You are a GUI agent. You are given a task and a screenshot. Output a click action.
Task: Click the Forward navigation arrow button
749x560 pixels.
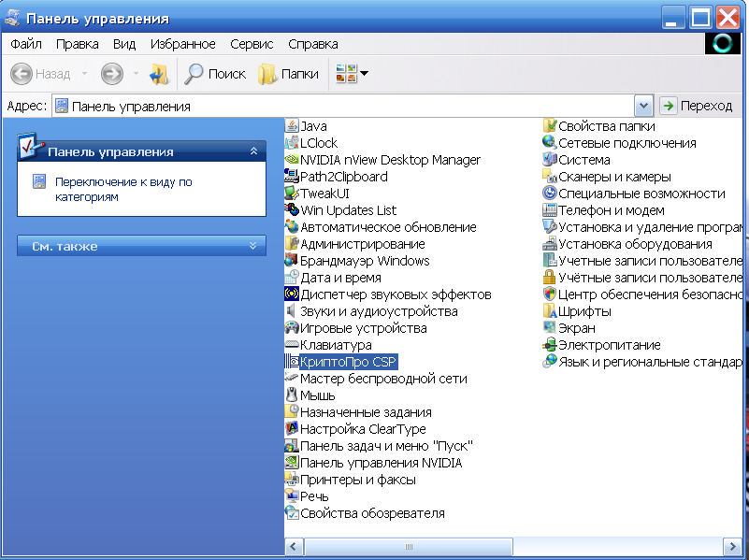(x=112, y=74)
